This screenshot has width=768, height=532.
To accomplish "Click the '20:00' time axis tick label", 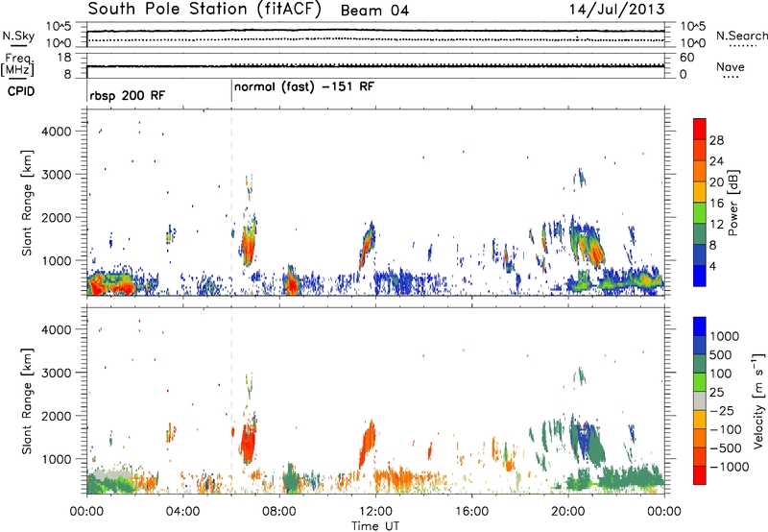I will pos(568,512).
